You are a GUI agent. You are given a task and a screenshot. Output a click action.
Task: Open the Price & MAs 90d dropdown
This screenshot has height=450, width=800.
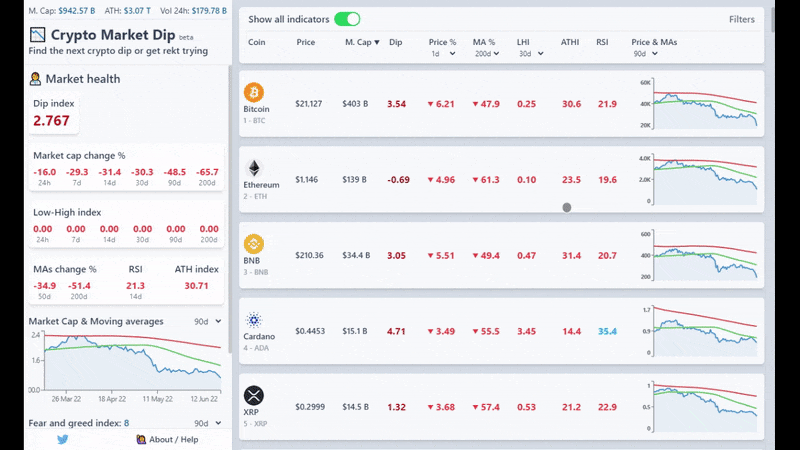coord(645,54)
